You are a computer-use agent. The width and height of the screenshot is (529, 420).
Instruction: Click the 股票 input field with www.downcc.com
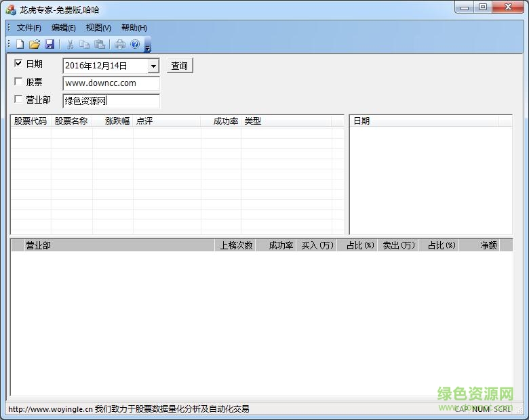(111, 83)
